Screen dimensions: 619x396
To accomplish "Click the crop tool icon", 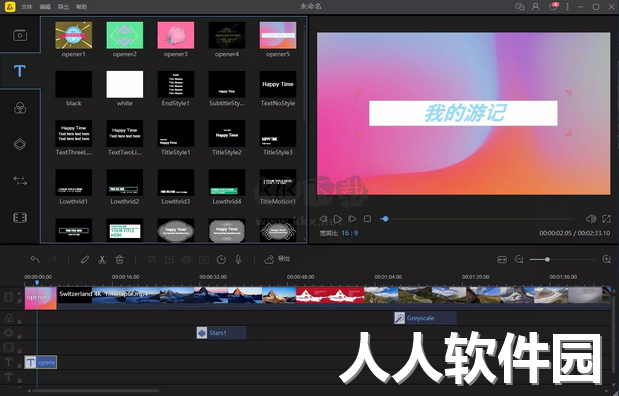I will (x=151, y=259).
